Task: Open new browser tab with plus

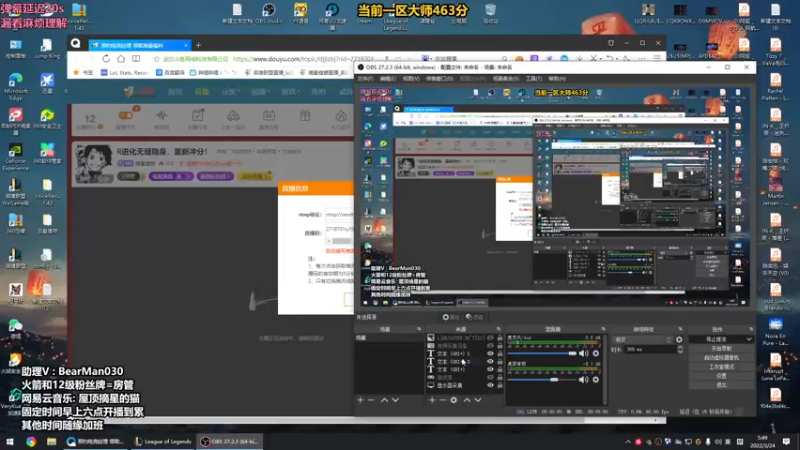Action: coord(198,45)
